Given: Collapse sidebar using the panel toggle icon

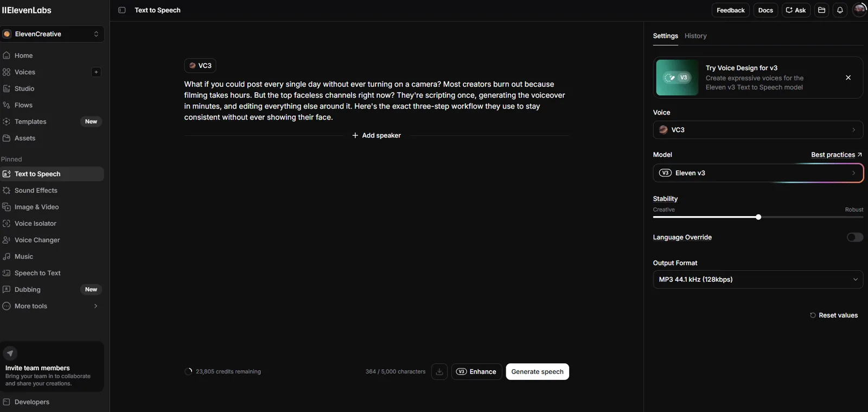Looking at the screenshot, I should pos(122,10).
